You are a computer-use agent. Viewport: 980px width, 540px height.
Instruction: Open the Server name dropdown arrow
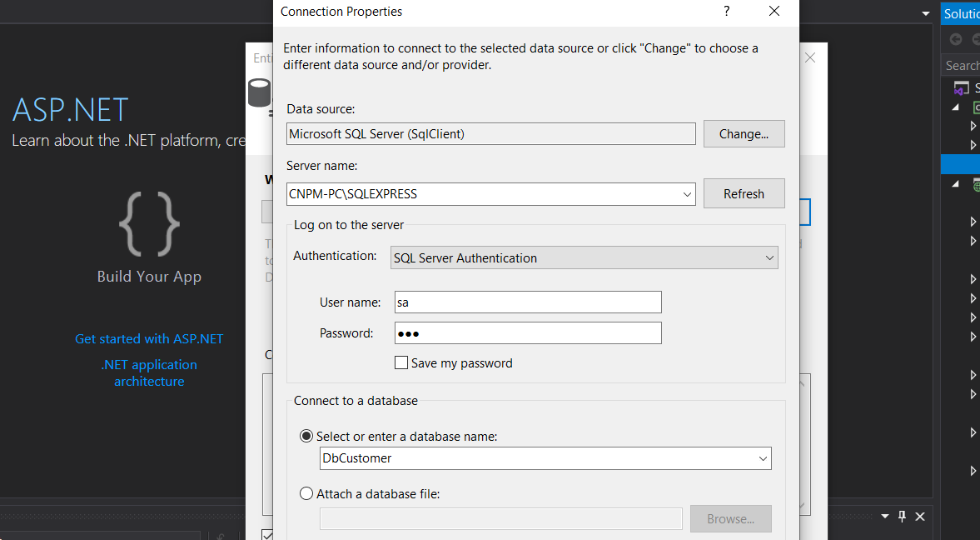coord(687,194)
